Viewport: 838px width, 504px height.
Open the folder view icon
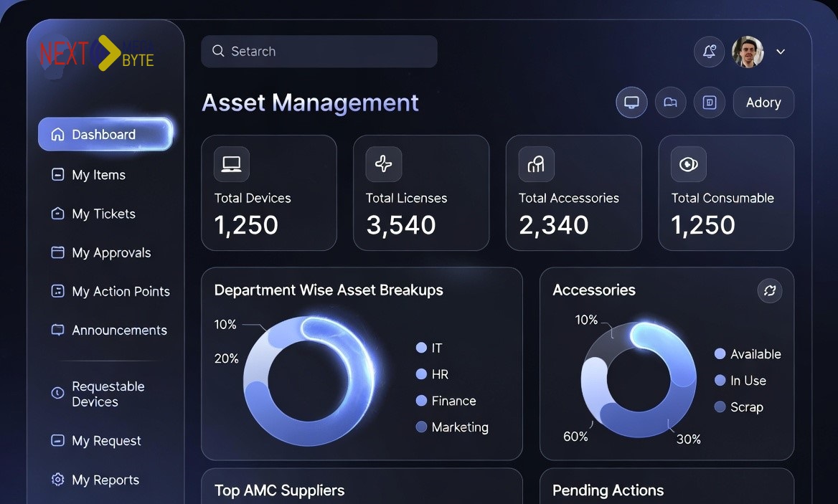[x=670, y=103]
